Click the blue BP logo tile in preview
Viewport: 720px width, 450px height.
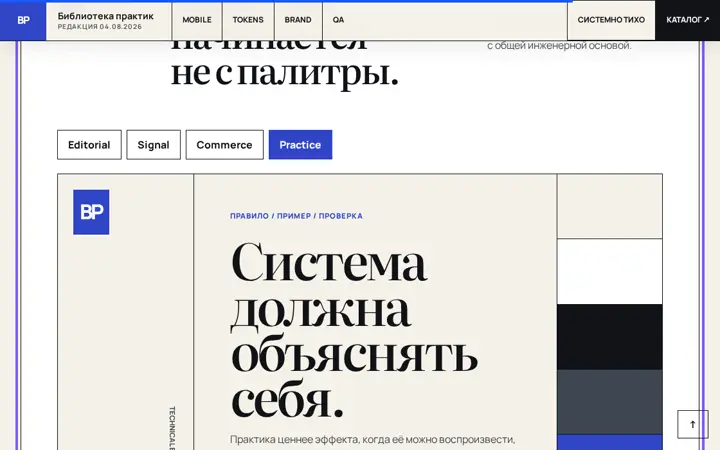pyautogui.click(x=91, y=212)
